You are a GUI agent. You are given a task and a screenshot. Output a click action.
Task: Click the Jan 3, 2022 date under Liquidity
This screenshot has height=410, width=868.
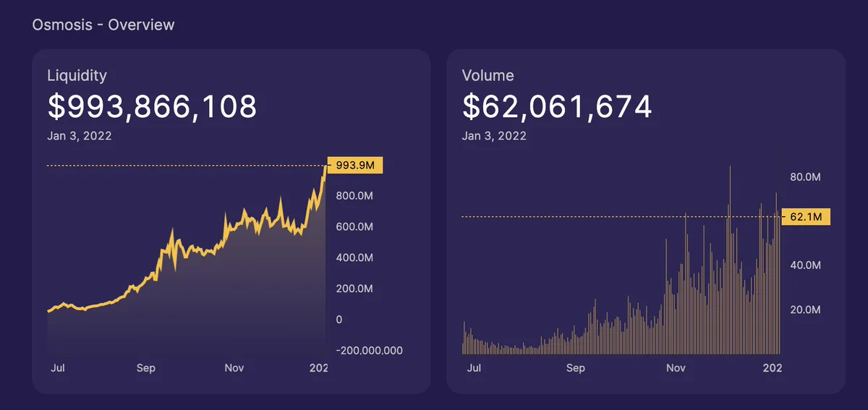click(80, 135)
